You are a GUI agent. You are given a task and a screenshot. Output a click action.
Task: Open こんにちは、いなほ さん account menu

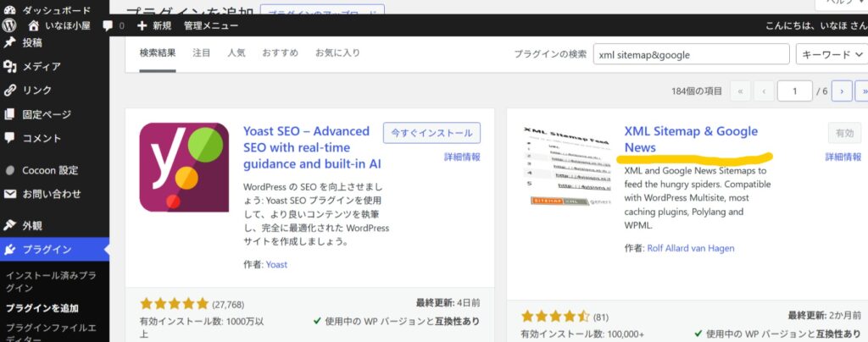click(x=816, y=25)
